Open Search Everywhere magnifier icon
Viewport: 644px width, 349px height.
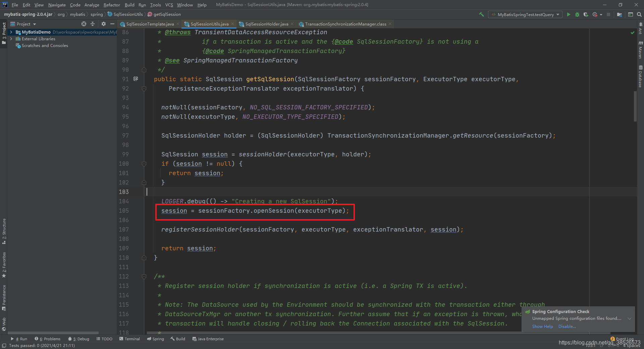(x=639, y=14)
